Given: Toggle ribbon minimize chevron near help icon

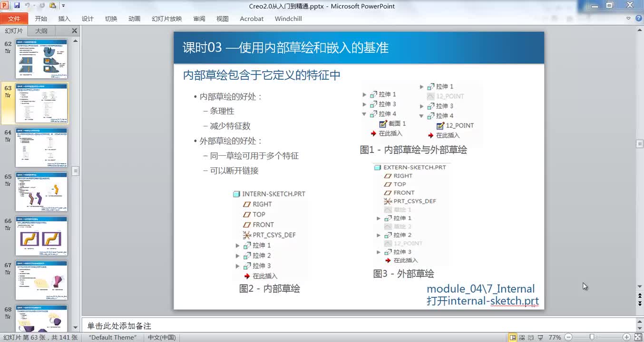Looking at the screenshot, I should pos(628,19).
